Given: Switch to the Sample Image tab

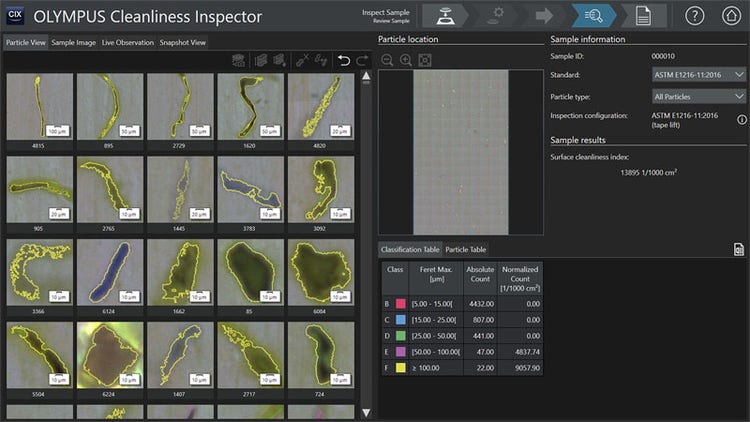Looking at the screenshot, I should (73, 43).
